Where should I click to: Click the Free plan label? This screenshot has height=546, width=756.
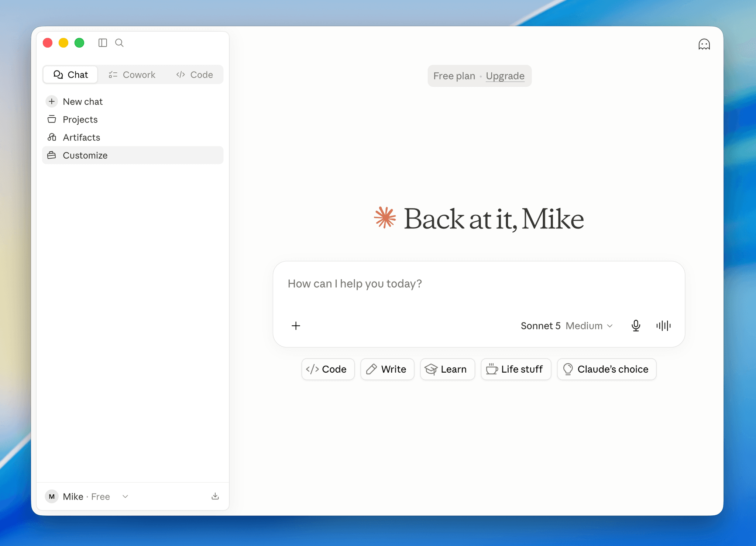pos(454,76)
